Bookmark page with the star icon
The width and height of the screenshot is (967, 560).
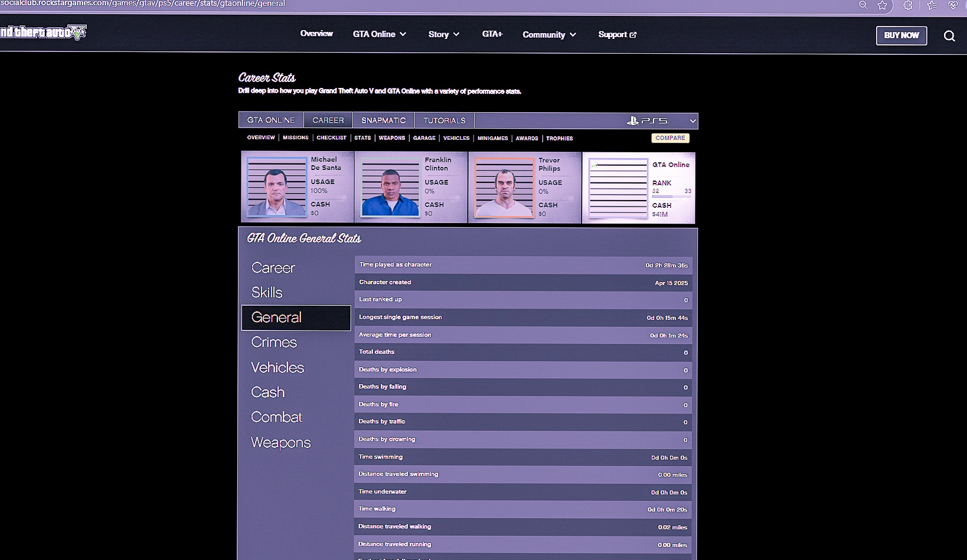pyautogui.click(x=882, y=5)
